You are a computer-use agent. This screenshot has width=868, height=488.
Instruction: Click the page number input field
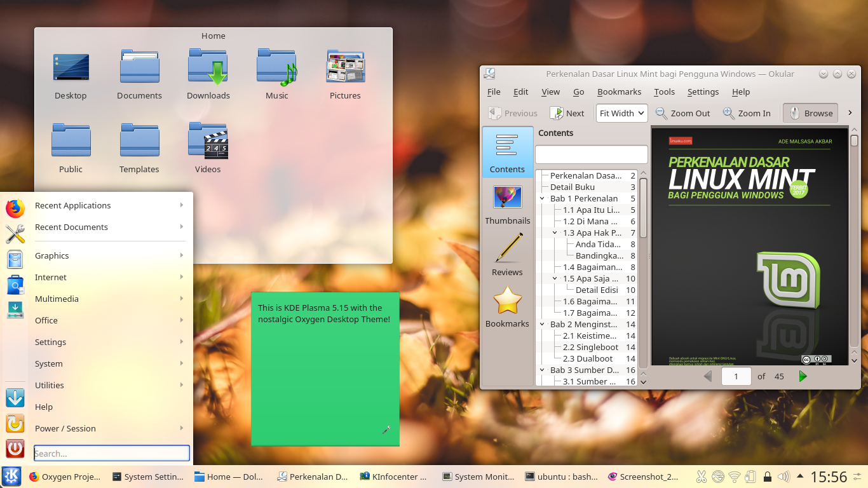tap(736, 376)
